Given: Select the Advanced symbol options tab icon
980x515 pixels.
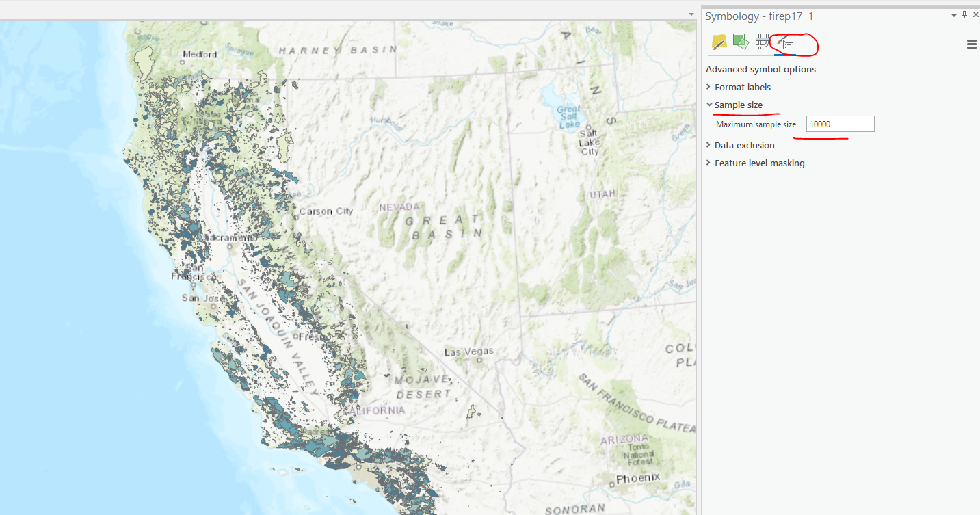Looking at the screenshot, I should pos(785,43).
